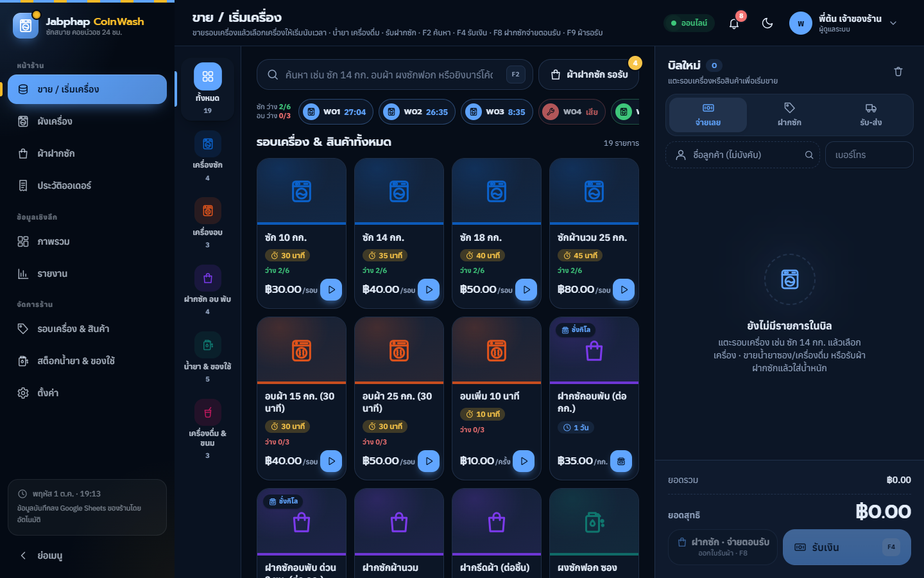The height and width of the screenshot is (578, 924).
Task: Click the search magnifier in customer name field
Action: click(809, 155)
